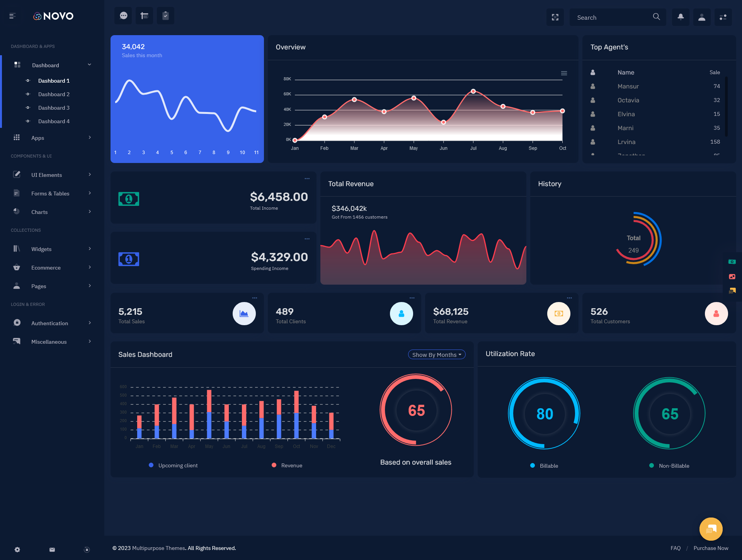742x560 pixels.
Task: Open the user profile icon
Action: (702, 17)
